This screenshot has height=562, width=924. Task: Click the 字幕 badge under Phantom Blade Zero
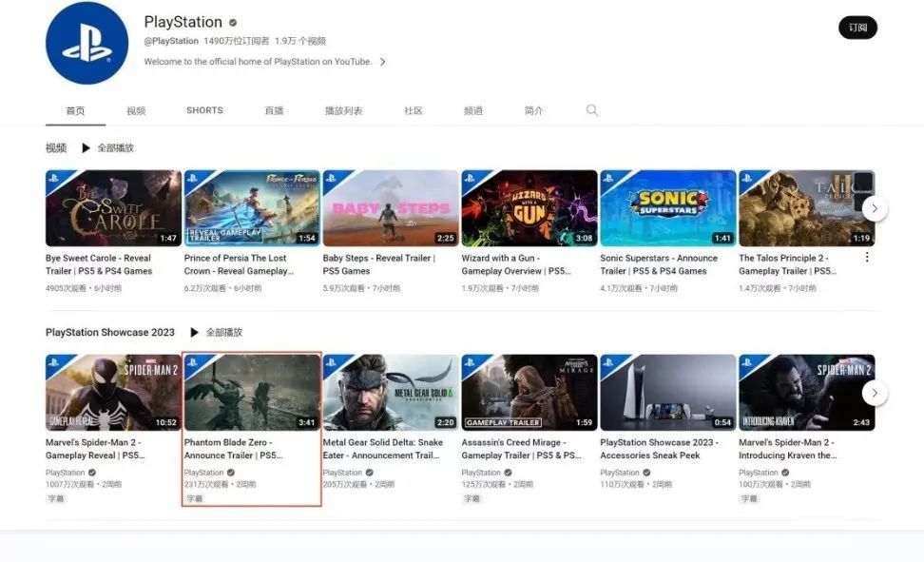tap(195, 498)
